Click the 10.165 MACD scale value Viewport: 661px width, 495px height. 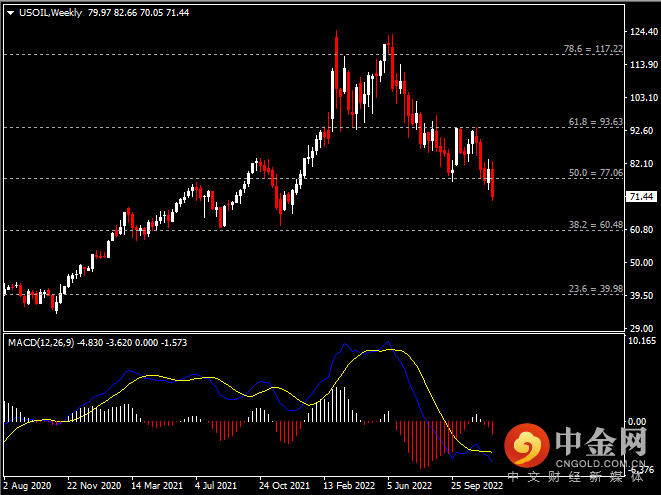click(x=643, y=341)
